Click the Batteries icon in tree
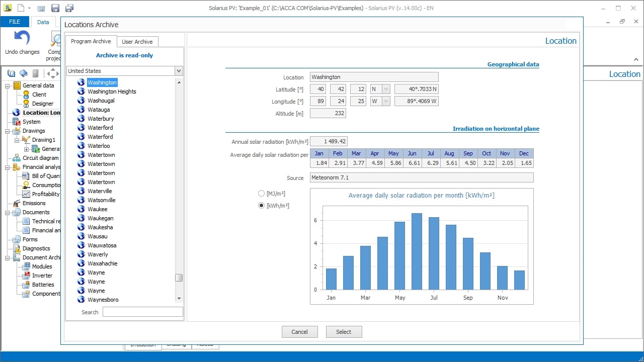The width and height of the screenshot is (644, 362). 26,285
